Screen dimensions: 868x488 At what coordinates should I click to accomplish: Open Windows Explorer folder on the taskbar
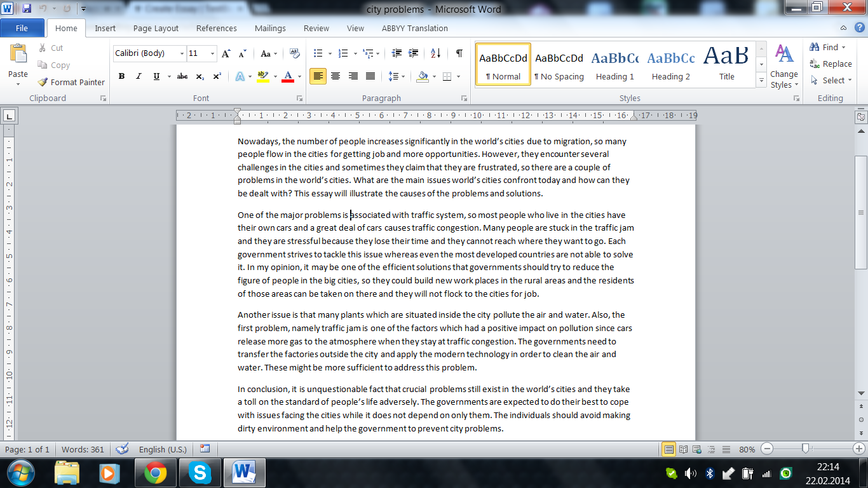point(66,473)
